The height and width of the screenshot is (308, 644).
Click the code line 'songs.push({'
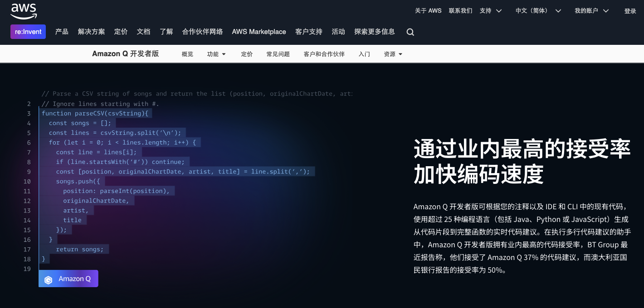[78, 182]
